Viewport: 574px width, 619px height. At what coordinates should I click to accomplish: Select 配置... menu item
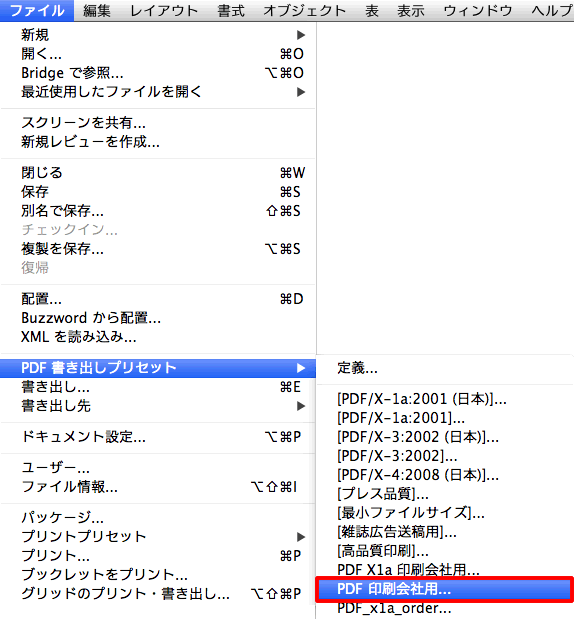pyautogui.click(x=158, y=299)
